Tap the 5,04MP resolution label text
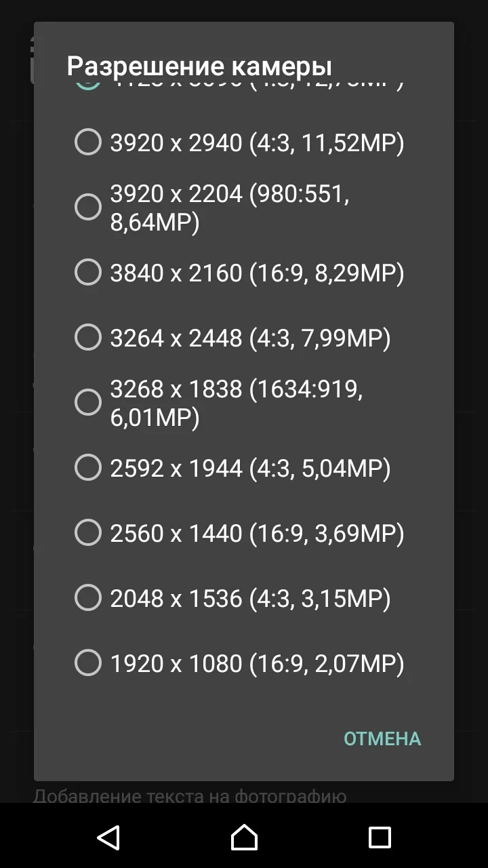Image resolution: width=488 pixels, height=868 pixels. click(x=251, y=468)
